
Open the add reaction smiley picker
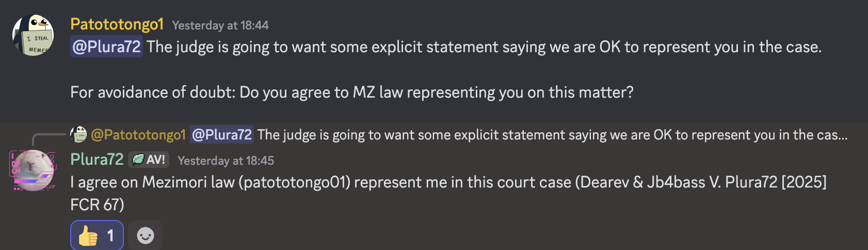pos(146,236)
